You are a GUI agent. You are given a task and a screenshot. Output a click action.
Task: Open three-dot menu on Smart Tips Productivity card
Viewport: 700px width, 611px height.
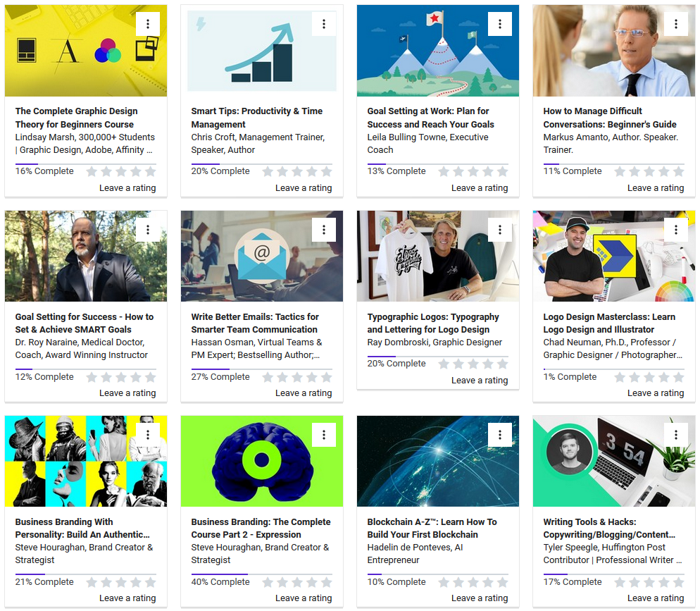(x=324, y=24)
